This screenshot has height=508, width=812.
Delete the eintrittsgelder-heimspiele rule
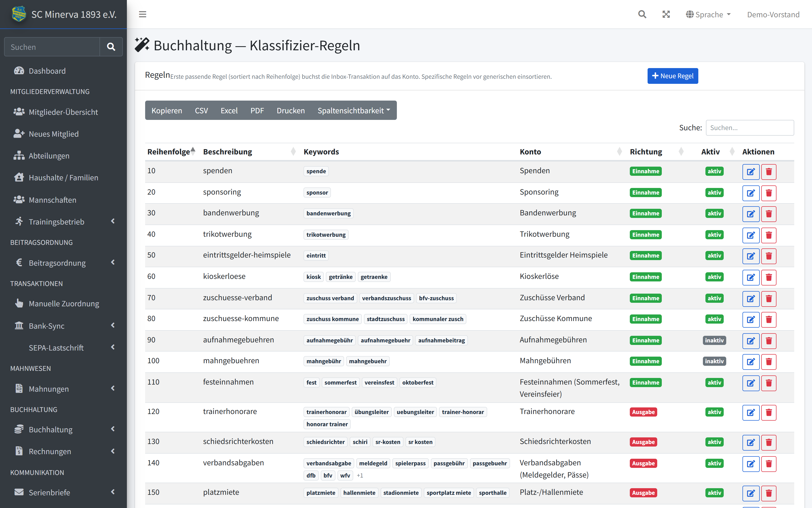click(x=769, y=256)
